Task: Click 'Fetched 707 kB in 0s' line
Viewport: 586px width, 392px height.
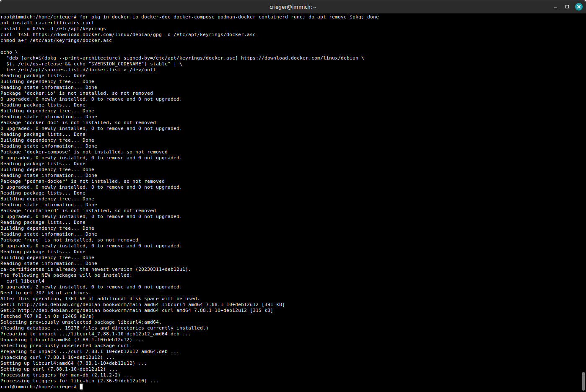Action: pyautogui.click(x=47, y=316)
